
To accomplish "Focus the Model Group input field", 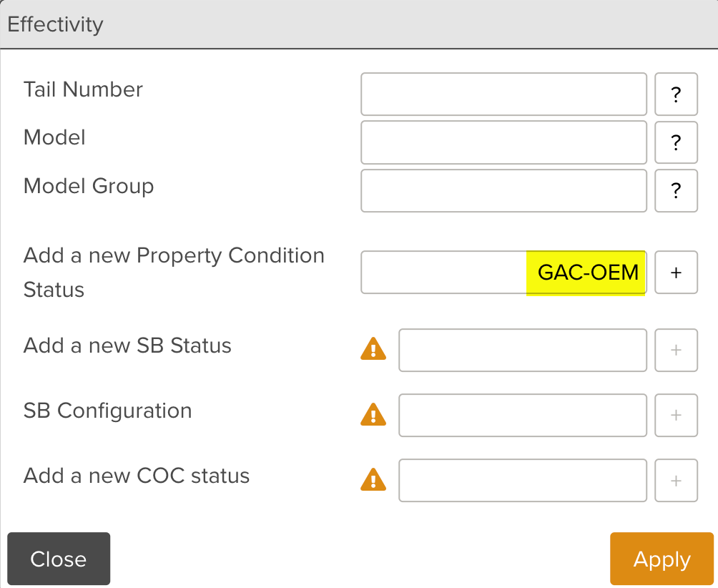I will click(503, 190).
